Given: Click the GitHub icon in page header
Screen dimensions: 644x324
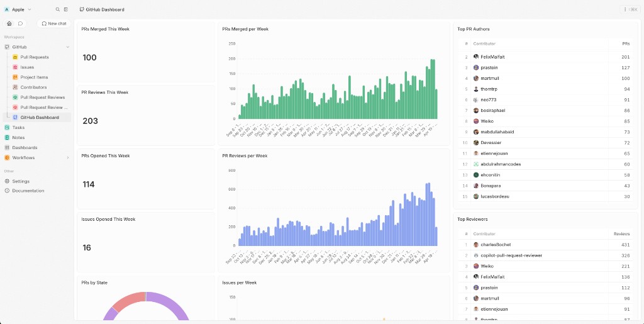Looking at the screenshot, I should click(82, 9).
